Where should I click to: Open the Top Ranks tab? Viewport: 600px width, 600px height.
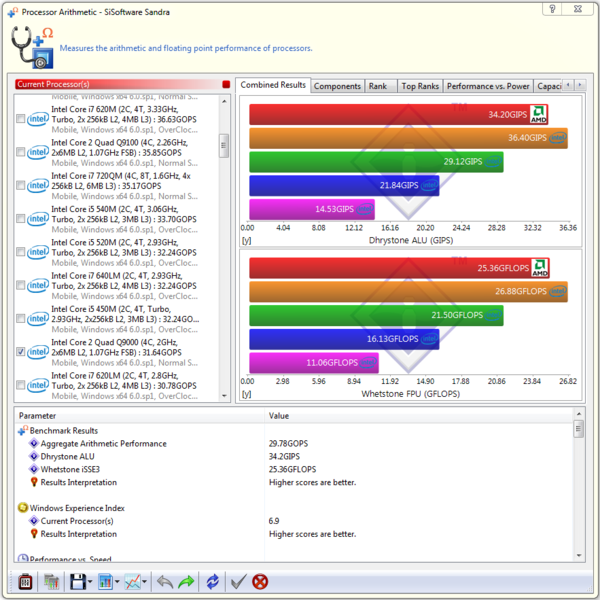420,86
